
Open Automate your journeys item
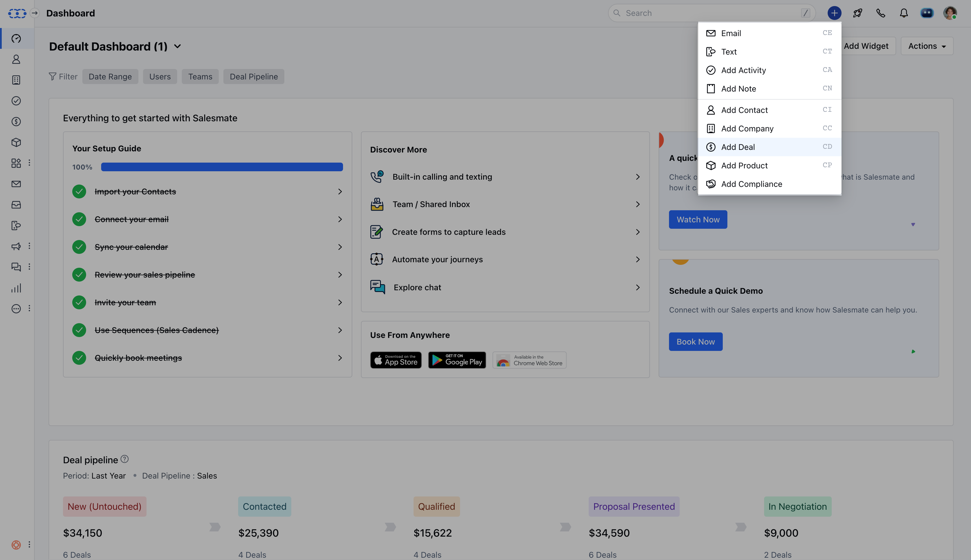coord(505,260)
